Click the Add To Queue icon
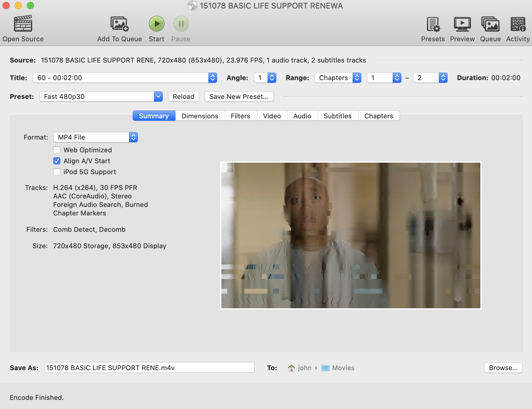 119,24
